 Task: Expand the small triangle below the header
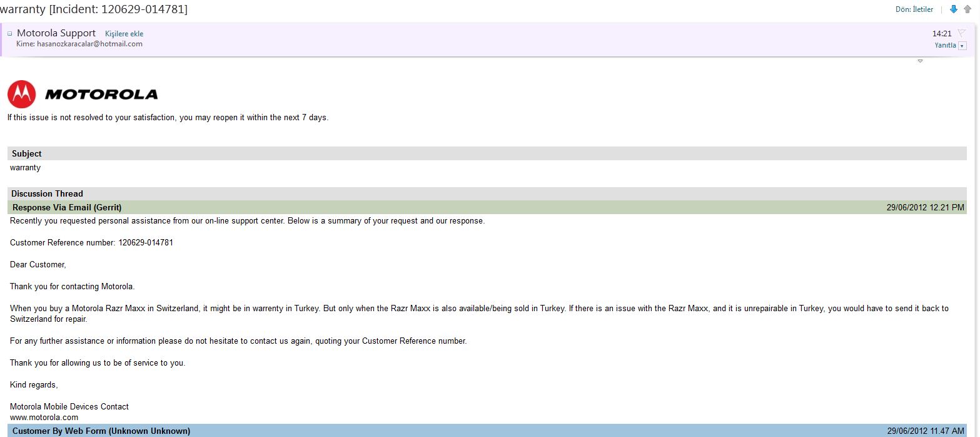920,61
